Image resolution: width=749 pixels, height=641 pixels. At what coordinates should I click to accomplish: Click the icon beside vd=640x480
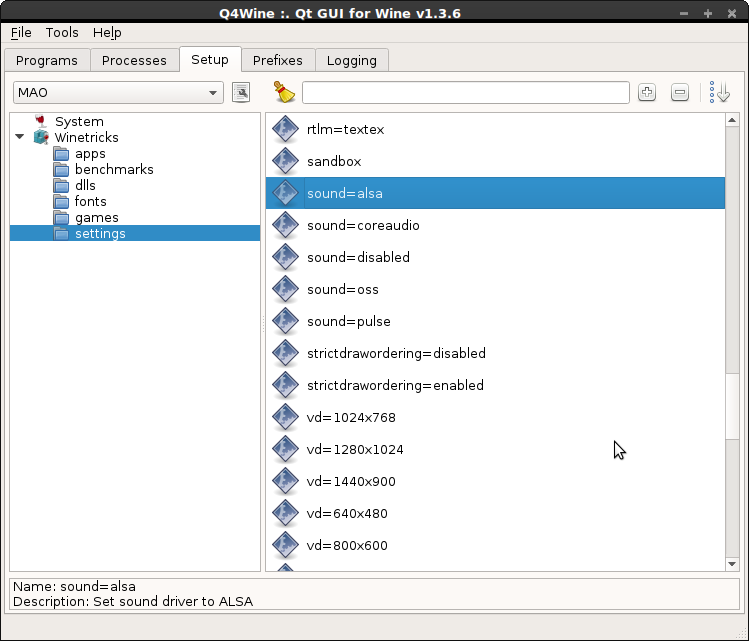[286, 513]
